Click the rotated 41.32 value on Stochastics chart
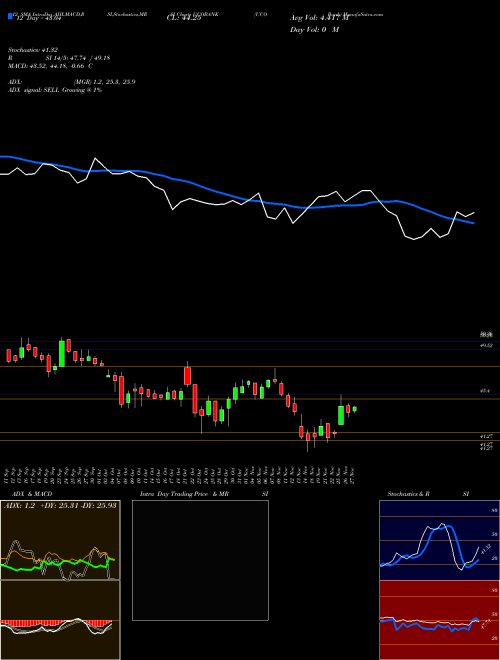Screen dimensions: 500x660 click(485, 549)
